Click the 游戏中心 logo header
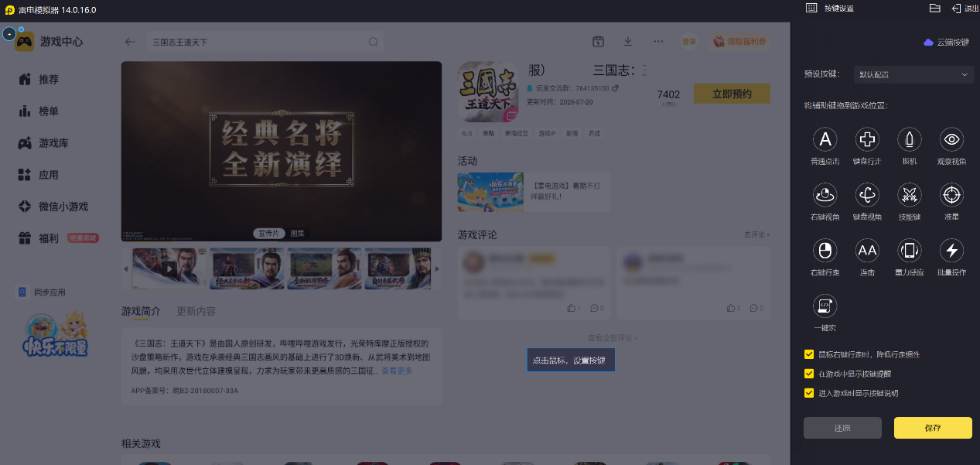980x465 pixels. pos(50,42)
